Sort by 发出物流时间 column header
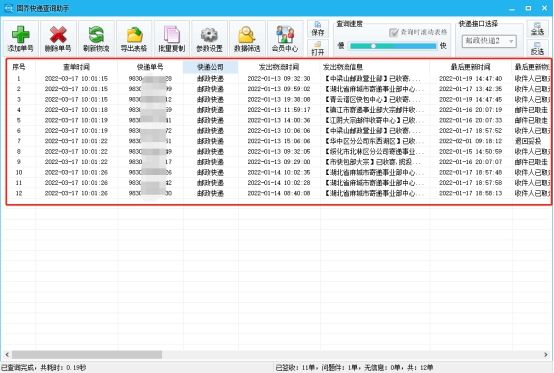This screenshot has height=373, width=554. click(x=279, y=67)
